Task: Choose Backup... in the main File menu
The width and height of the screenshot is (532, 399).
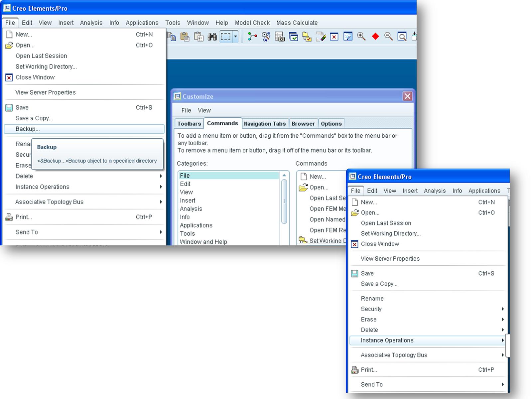Action: coord(84,129)
